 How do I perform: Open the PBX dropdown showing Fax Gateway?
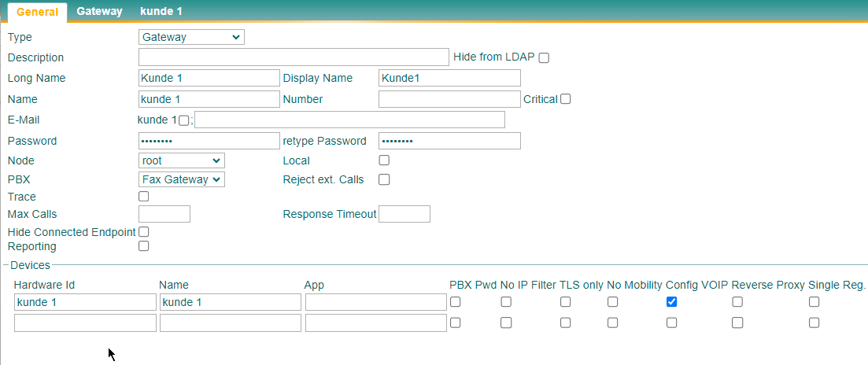tap(182, 179)
